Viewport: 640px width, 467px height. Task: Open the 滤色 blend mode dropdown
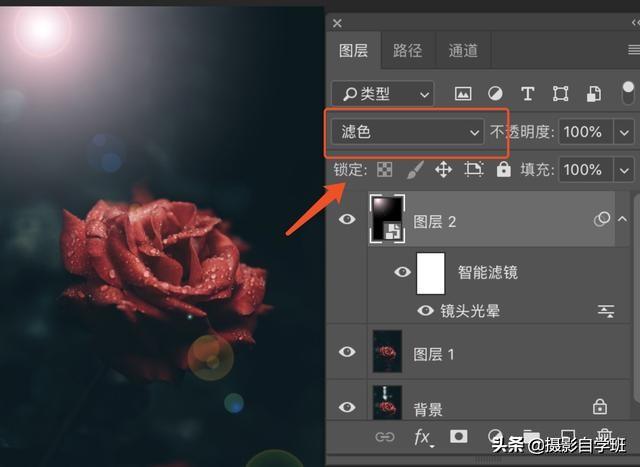pyautogui.click(x=407, y=132)
